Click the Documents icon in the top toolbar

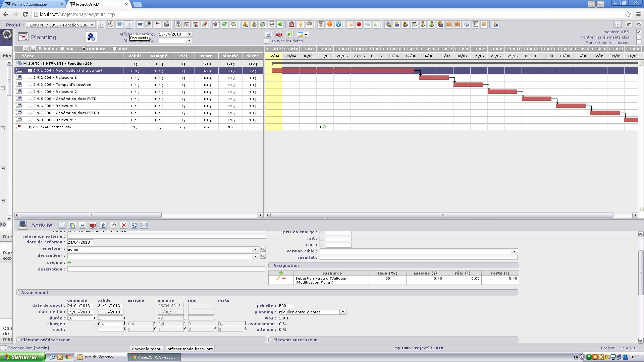tap(128, 24)
